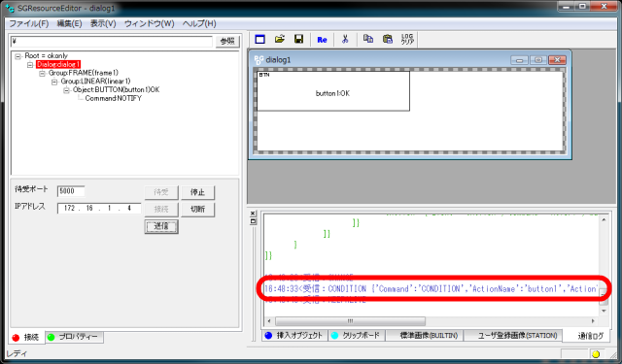The width and height of the screenshot is (622, 364).
Task: Click the 待受ポート field showing 5000
Action: 71,191
